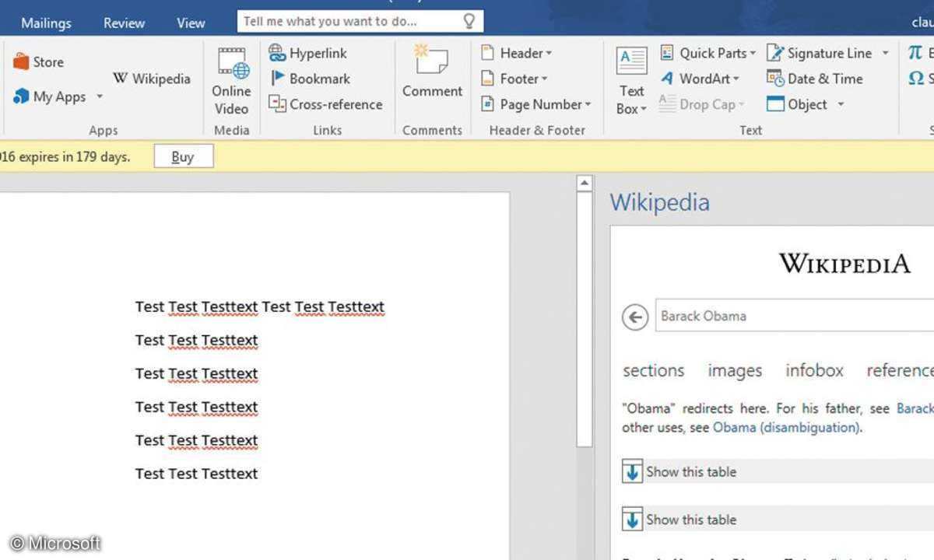Click the Quick Parts icon

coord(667,53)
